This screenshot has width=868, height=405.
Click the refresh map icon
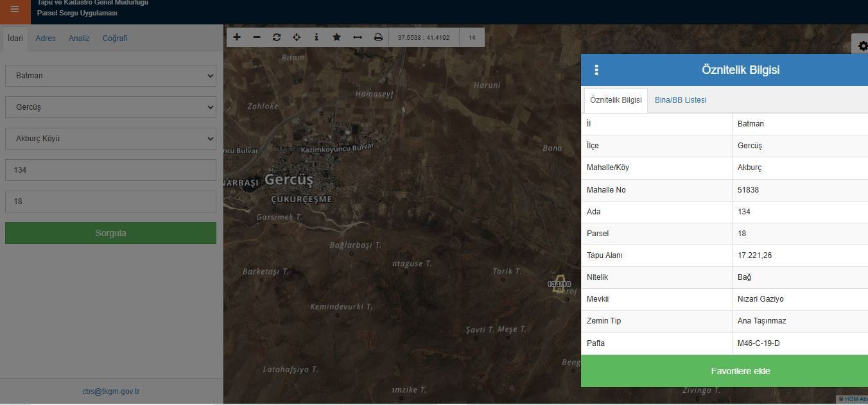(277, 37)
